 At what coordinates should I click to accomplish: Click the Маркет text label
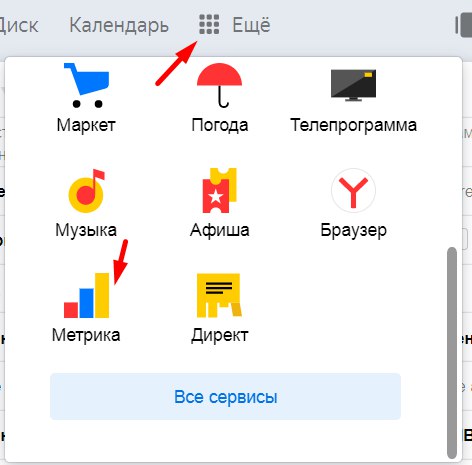[x=86, y=126]
